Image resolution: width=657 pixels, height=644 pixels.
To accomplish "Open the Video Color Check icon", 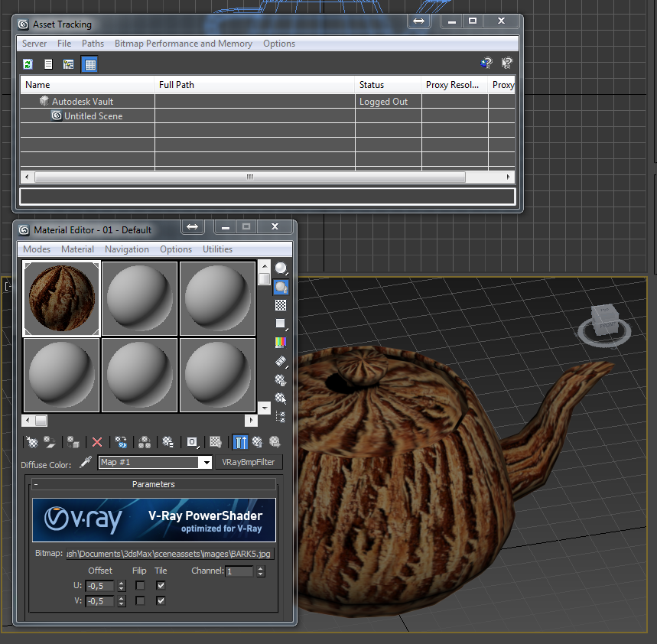I will 281,342.
